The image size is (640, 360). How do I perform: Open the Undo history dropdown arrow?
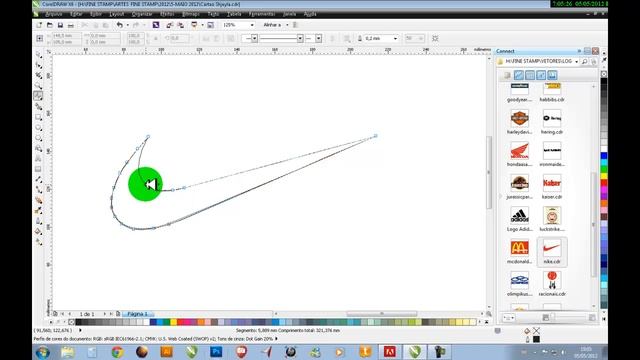[127, 25]
